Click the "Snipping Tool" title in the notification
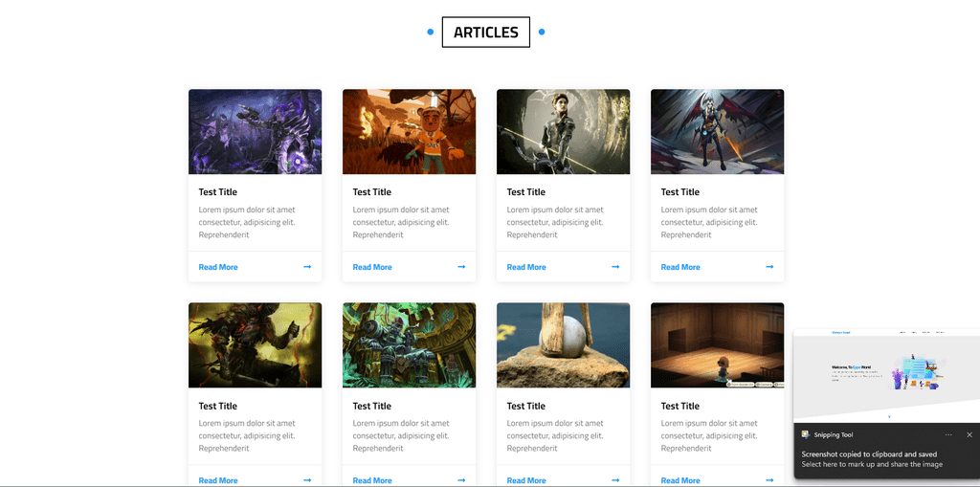This screenshot has width=980, height=487. (x=834, y=434)
